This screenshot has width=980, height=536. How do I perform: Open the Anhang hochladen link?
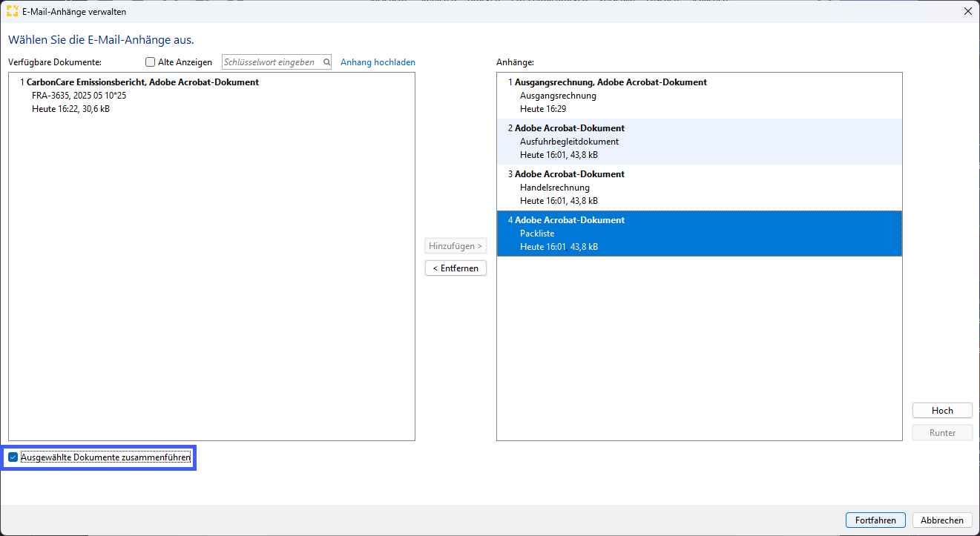coord(378,62)
